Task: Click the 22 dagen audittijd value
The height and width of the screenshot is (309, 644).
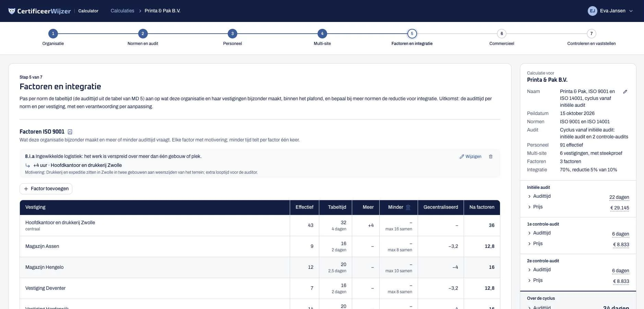Action: (x=619, y=197)
